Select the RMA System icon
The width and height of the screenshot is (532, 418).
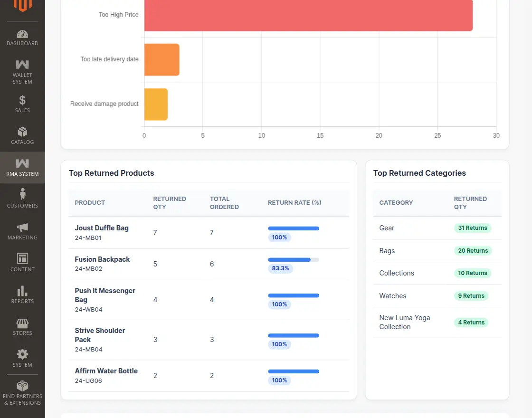click(x=22, y=163)
